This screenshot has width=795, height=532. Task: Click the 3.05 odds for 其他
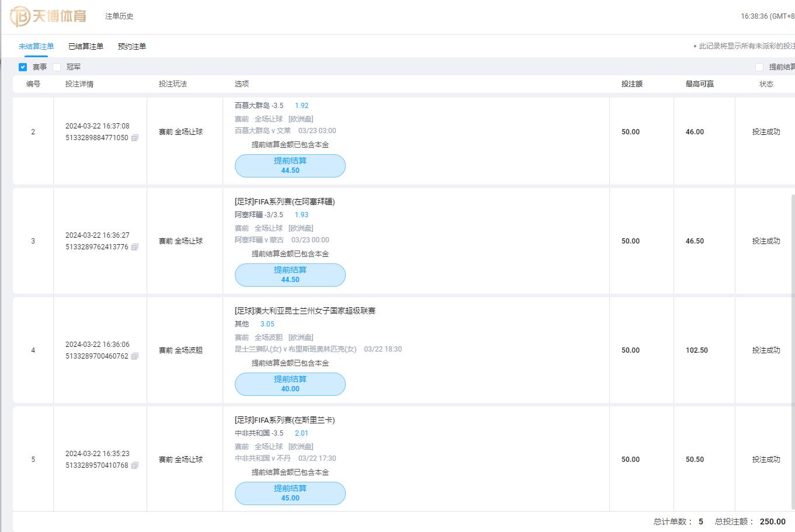[267, 324]
